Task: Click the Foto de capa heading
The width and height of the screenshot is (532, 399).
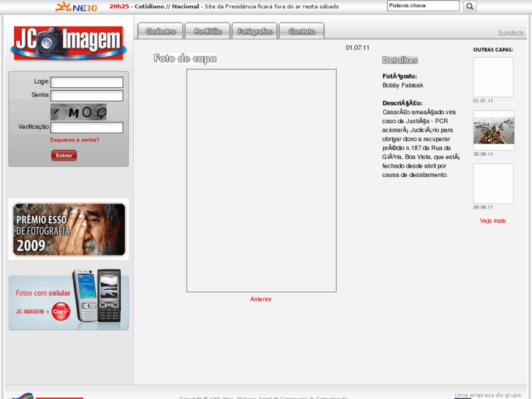Action: coord(185,59)
